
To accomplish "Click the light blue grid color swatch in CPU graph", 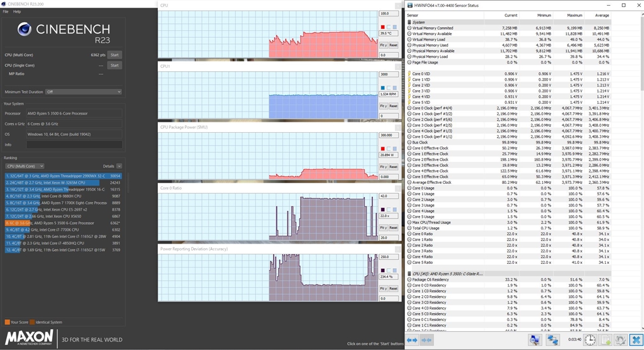I will tap(395, 27).
